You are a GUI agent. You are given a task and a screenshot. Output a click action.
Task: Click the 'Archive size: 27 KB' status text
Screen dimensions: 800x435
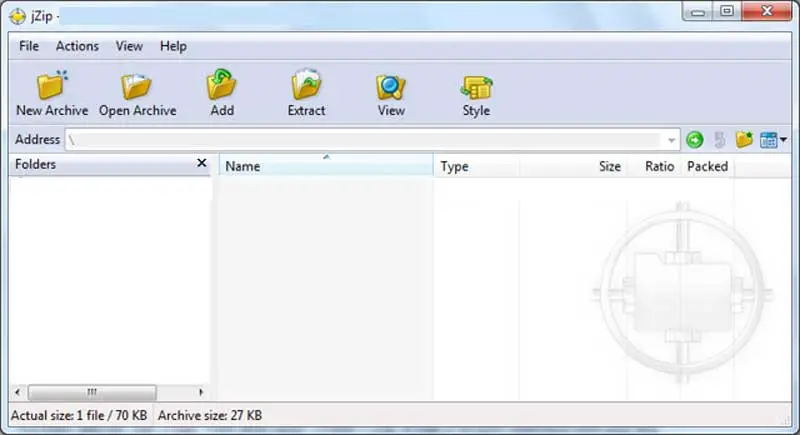point(210,416)
